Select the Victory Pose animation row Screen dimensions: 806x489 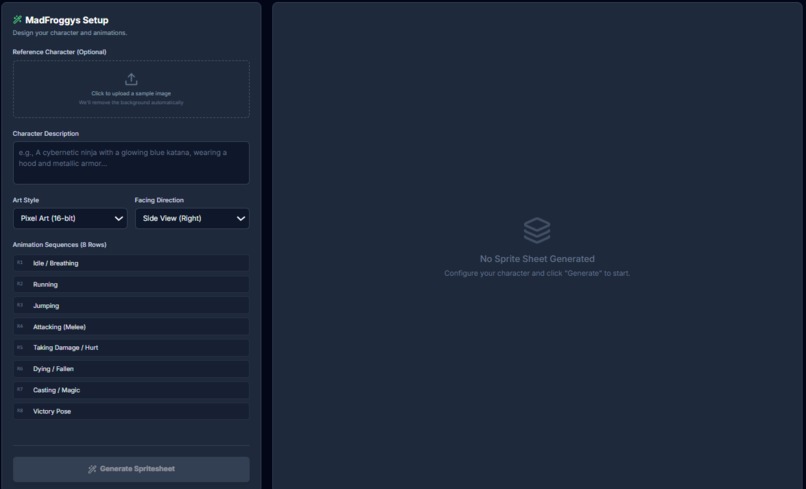(131, 411)
